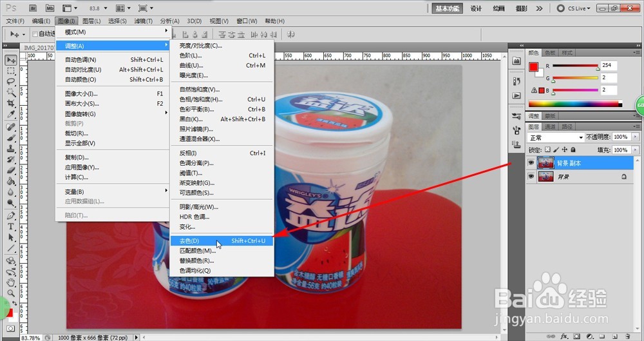644x341 pixels.
Task: Click R value field 254
Action: point(609,65)
